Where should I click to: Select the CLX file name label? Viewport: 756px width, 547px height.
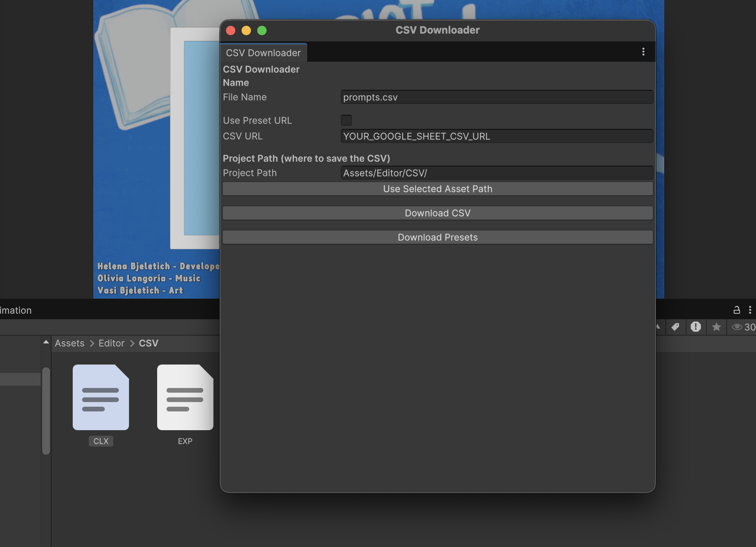coord(101,441)
